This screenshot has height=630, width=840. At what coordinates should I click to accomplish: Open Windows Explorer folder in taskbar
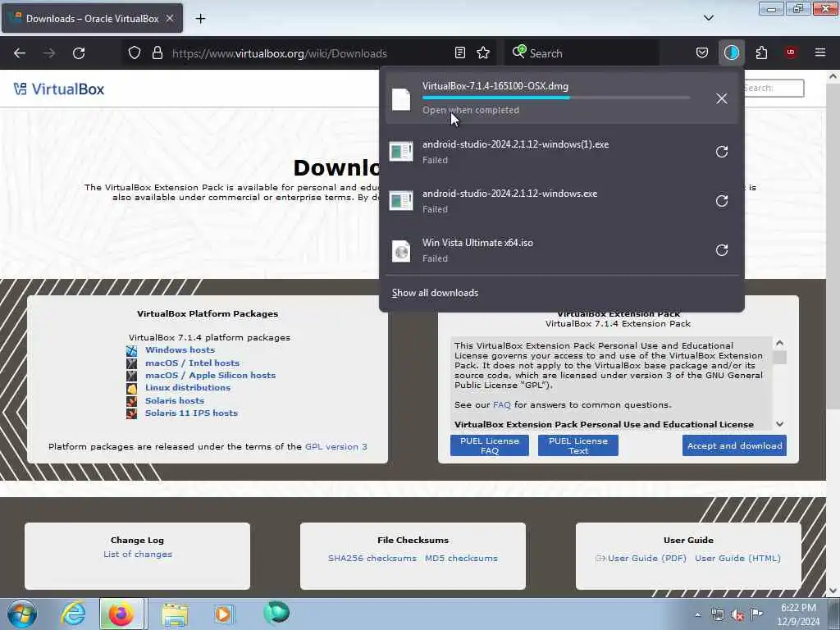[x=175, y=614]
